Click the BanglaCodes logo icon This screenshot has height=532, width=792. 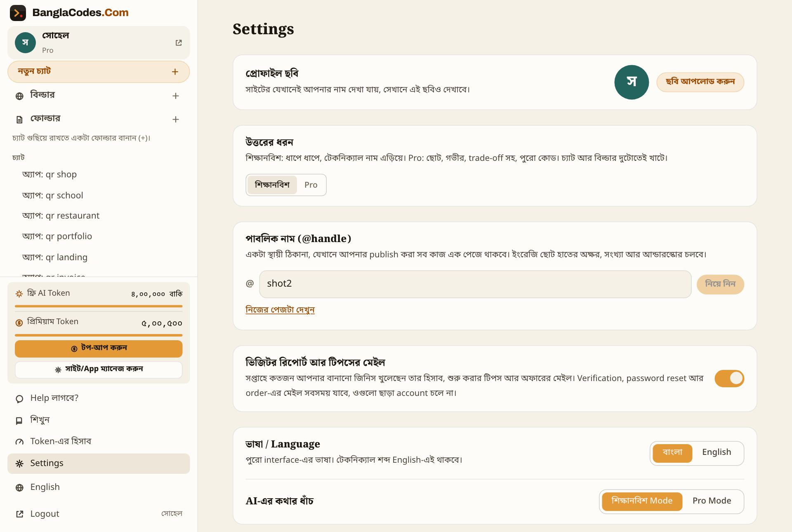(x=18, y=13)
